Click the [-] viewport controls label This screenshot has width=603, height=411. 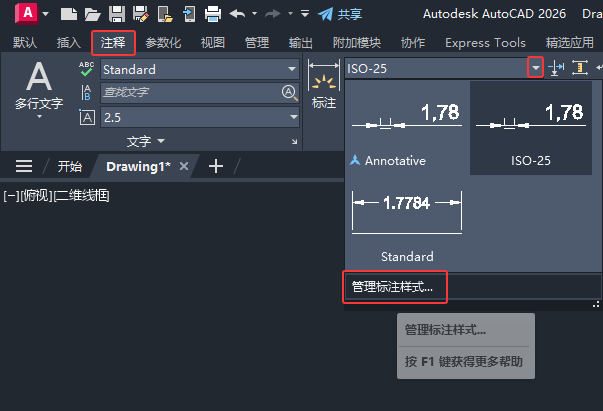[11, 196]
